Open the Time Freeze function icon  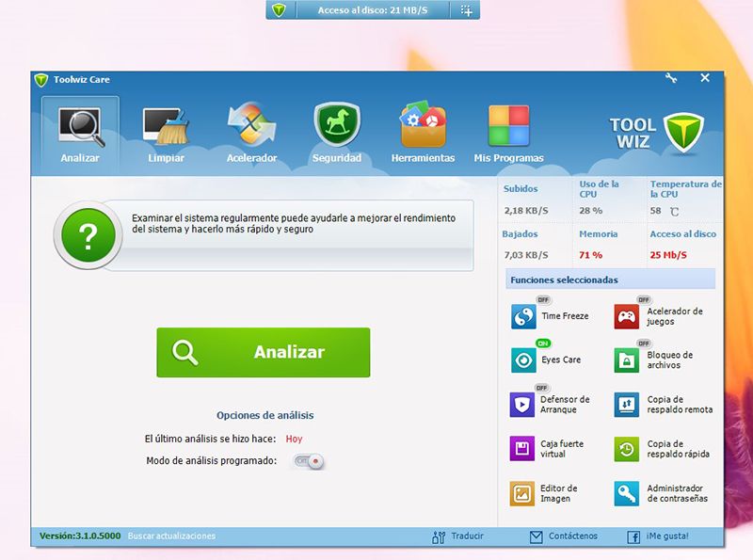(523, 316)
